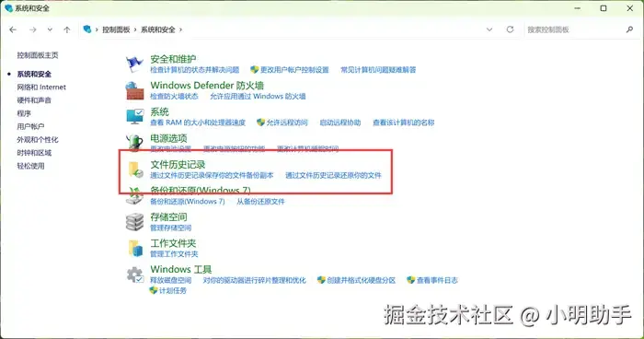Screen dimensions: 644x339
Task: Click the 控制面板 breadcrumb in address bar
Action: [x=116, y=29]
